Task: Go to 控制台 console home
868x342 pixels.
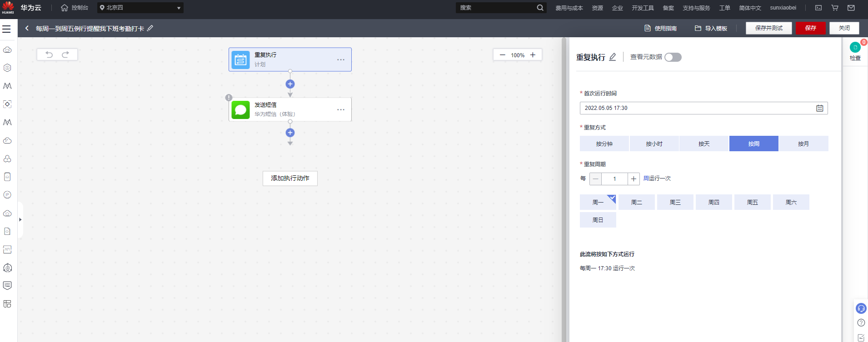Action: [75, 8]
